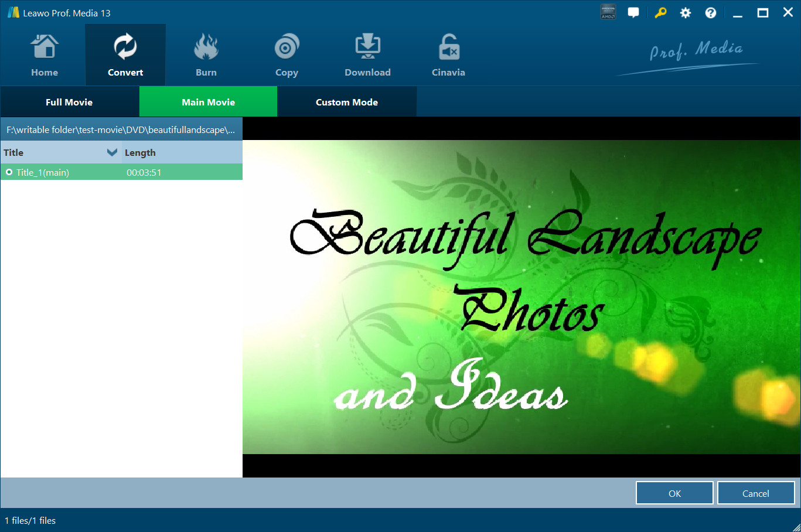Open the feedback speech bubble icon
This screenshot has width=801, height=532.
point(633,13)
